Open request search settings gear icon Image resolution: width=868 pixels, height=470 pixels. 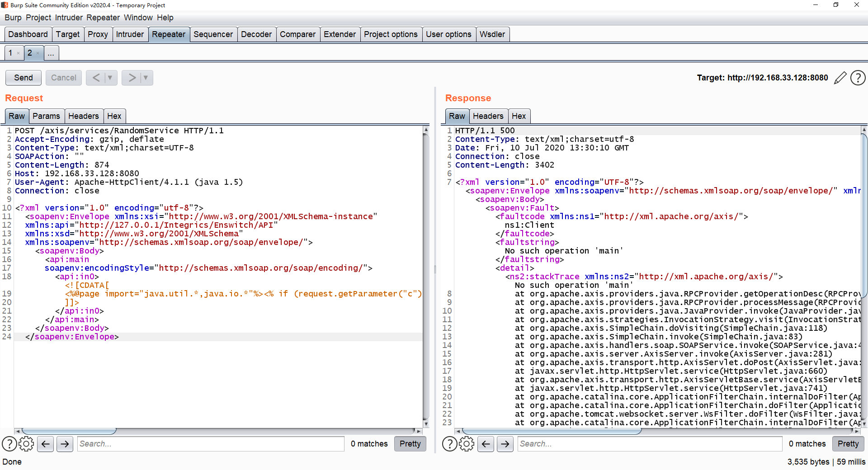click(26, 444)
